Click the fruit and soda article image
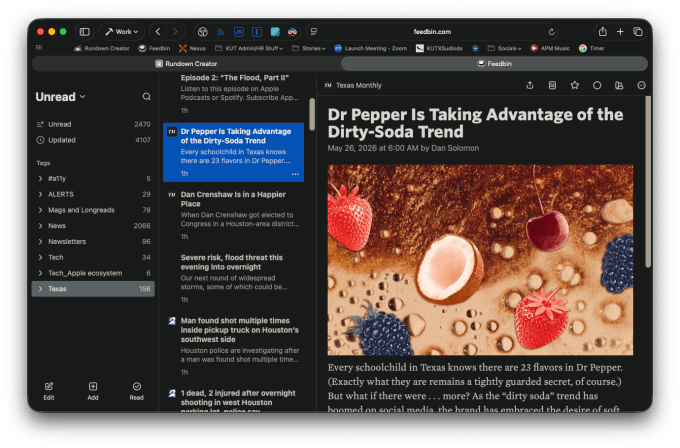 pos(480,260)
